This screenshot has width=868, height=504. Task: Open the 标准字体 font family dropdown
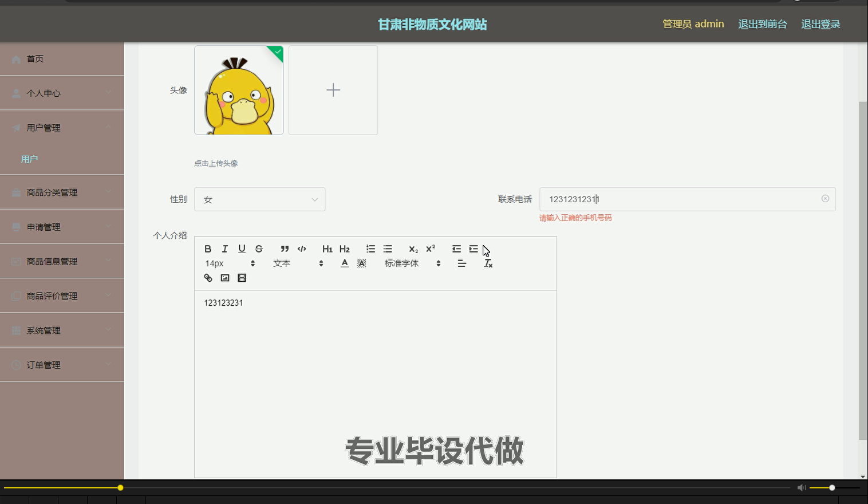coord(407,263)
